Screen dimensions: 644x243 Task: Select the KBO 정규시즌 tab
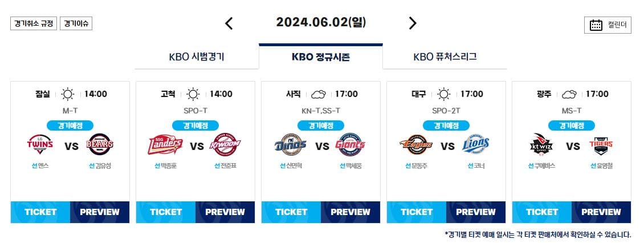click(x=321, y=57)
